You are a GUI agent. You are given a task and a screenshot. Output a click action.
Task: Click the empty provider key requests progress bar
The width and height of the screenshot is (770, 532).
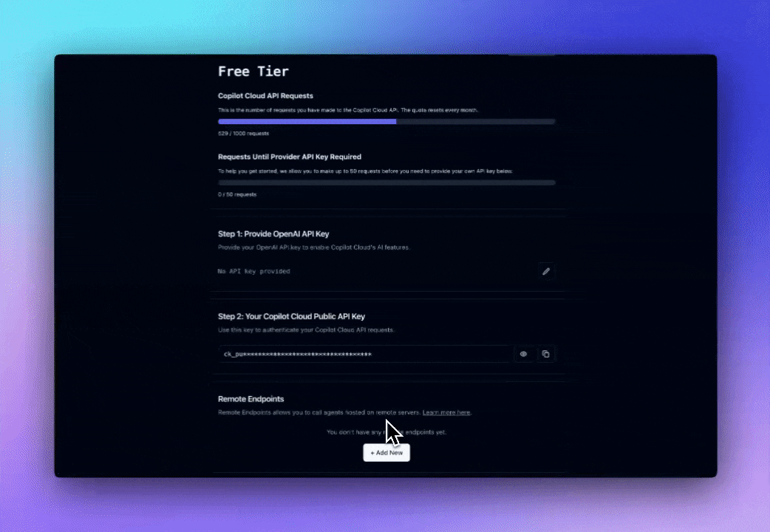coord(386,183)
